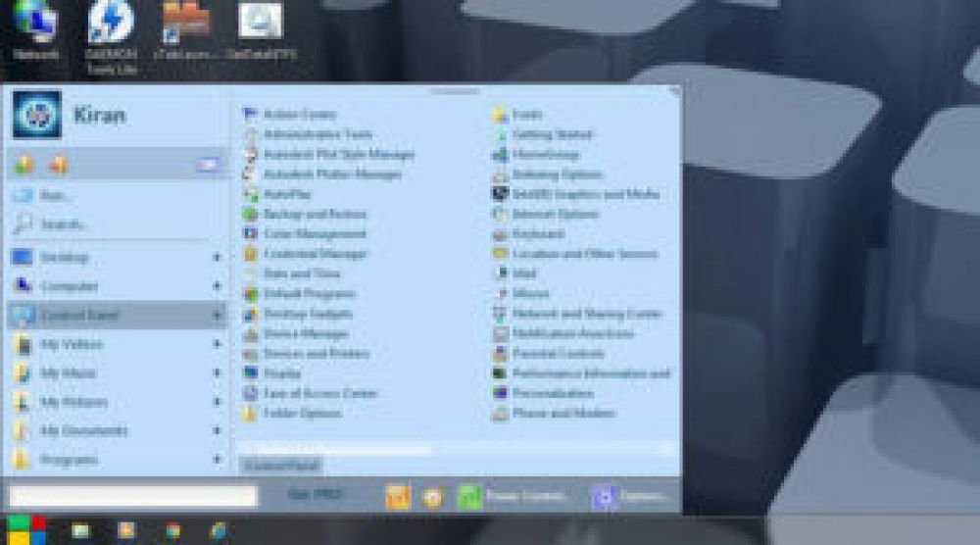
Task: Expand the Desktop submenu arrow
Action: pyautogui.click(x=217, y=257)
